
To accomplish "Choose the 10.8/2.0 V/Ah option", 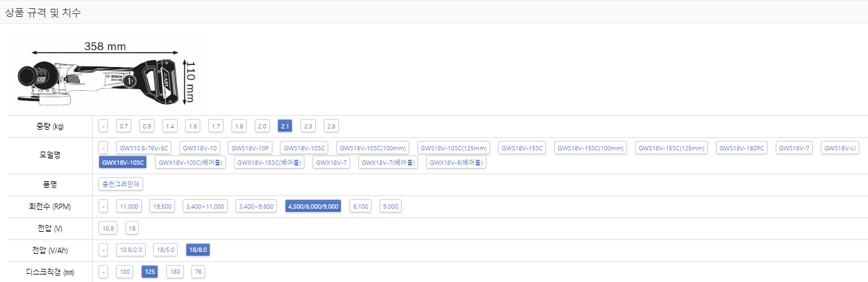I will [131, 250].
